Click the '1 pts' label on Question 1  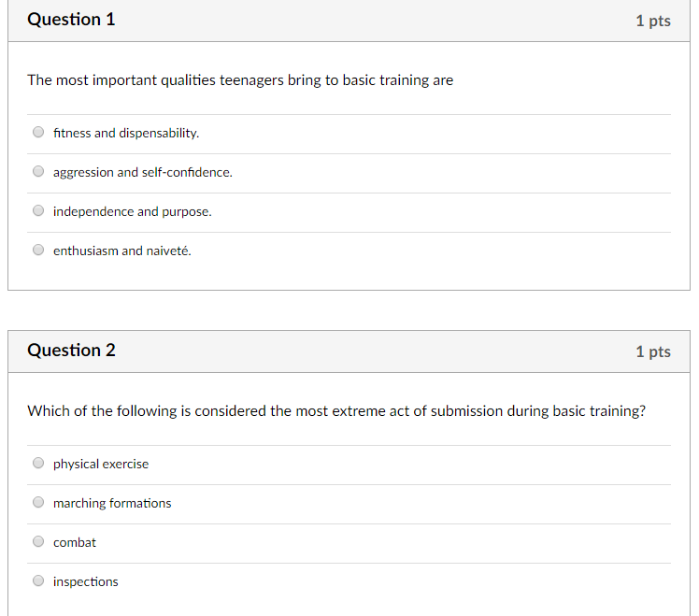[653, 21]
